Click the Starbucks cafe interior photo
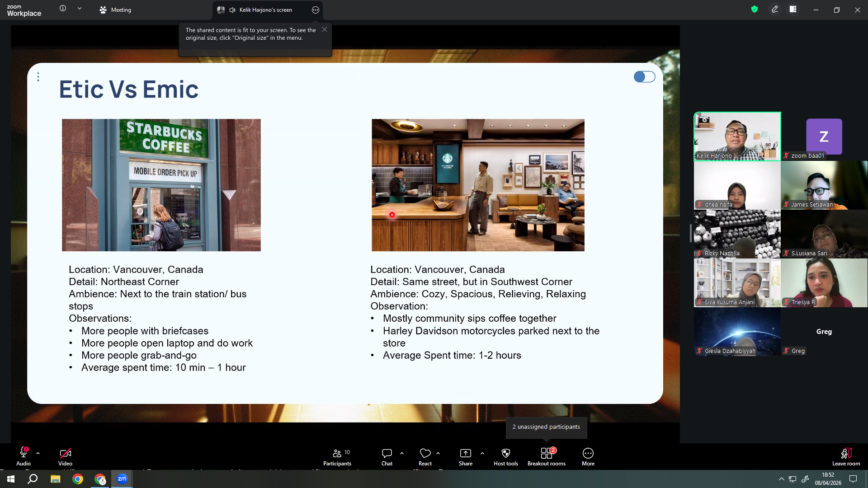The image size is (868, 488). pyautogui.click(x=478, y=185)
